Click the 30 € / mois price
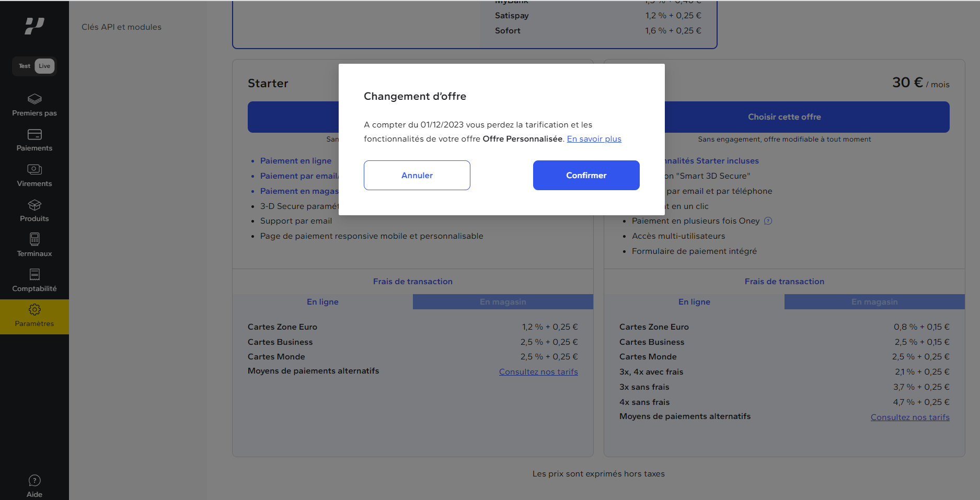This screenshot has height=500, width=980. coord(920,83)
